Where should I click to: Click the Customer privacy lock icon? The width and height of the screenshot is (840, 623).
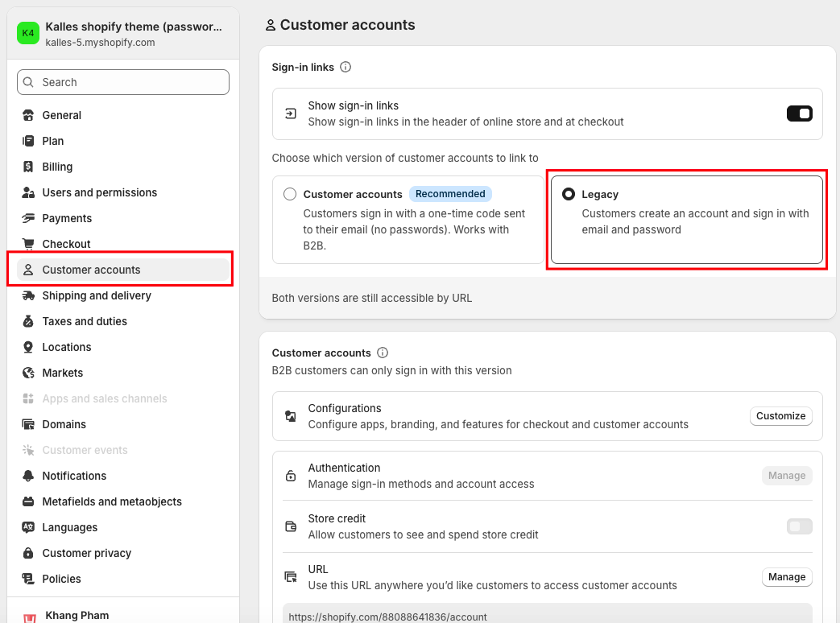[28, 553]
